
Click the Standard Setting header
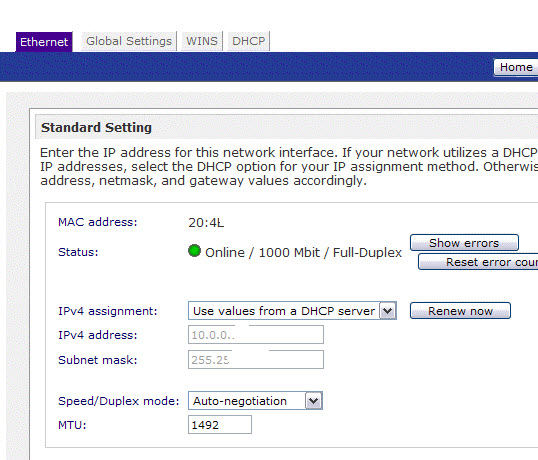coord(96,128)
